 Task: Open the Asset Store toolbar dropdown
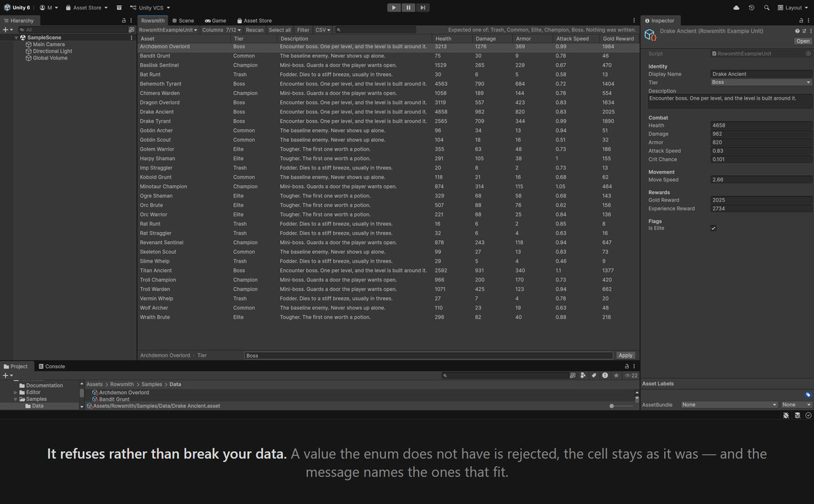pyautogui.click(x=87, y=7)
